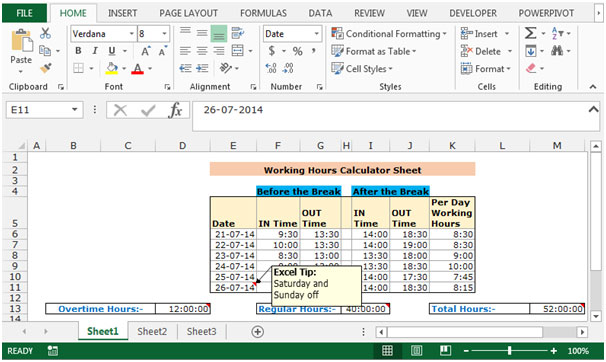606x362 pixels.
Task: Click the Cut scissors icon
Action: (45, 33)
